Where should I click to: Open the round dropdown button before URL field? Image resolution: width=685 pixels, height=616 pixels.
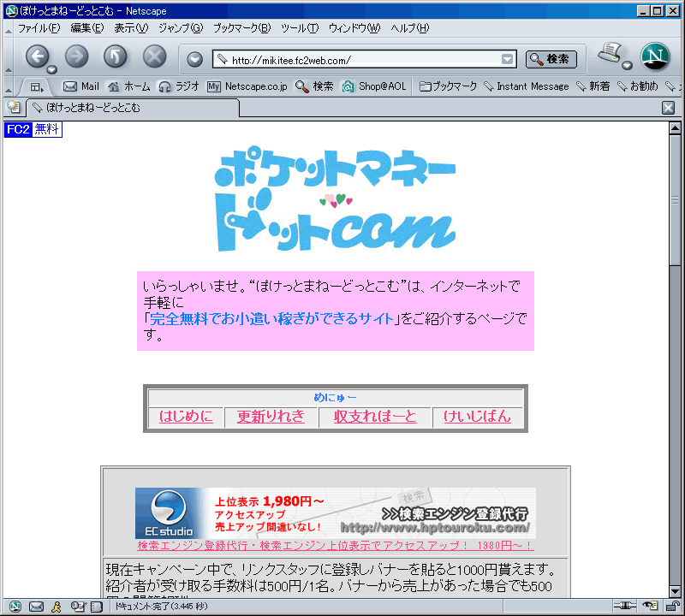pos(195,59)
